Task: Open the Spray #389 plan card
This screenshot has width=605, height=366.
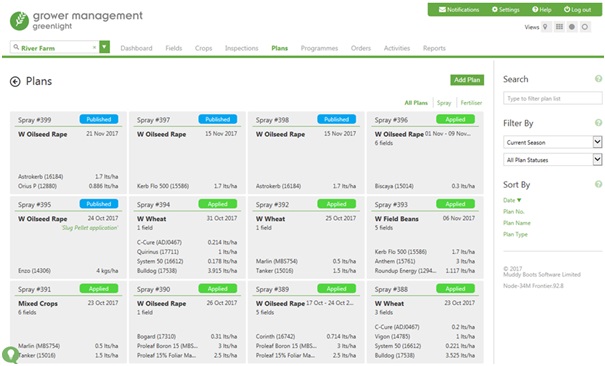Action: [x=306, y=322]
